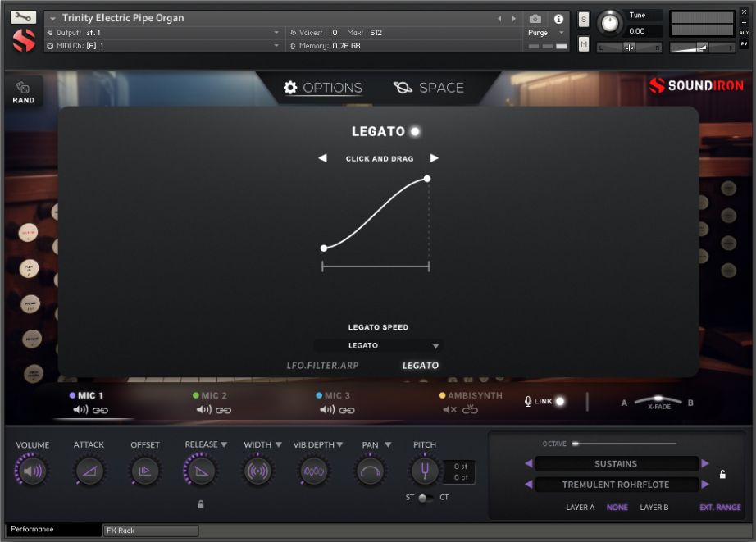Click the camera snapshot icon
The image size is (756, 542).
[x=535, y=19]
